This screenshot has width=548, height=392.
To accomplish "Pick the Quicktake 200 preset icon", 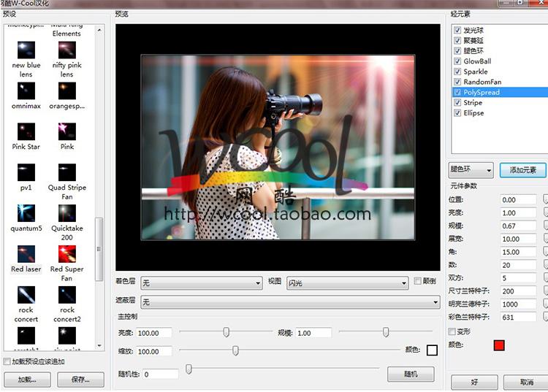I will click(x=67, y=213).
